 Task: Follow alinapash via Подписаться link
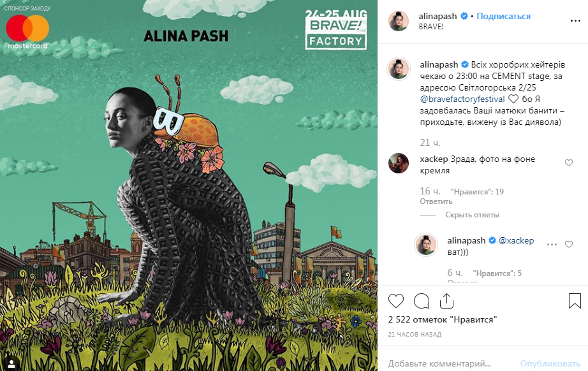(x=503, y=16)
